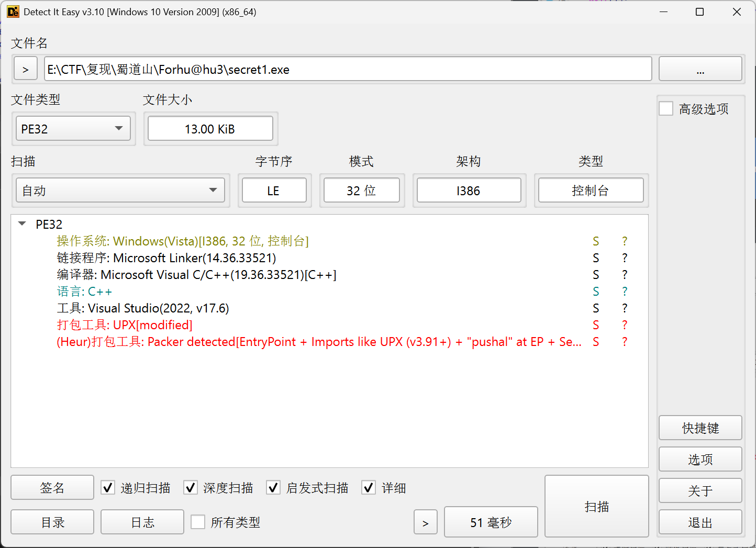Click the ? link in the 语言: C++ row
Screen dimensions: 756x548
click(x=625, y=291)
